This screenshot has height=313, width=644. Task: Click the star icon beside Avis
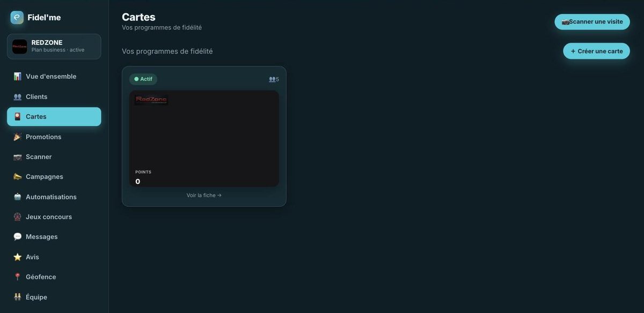click(x=18, y=257)
